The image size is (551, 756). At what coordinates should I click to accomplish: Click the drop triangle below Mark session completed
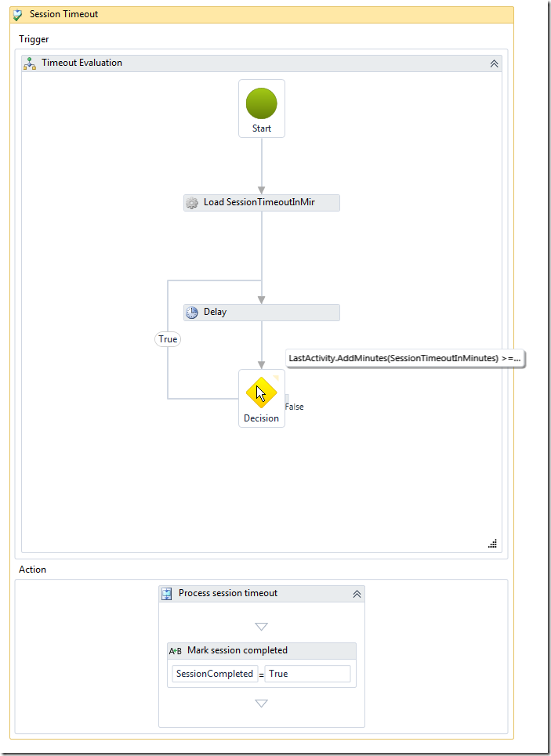pos(262,704)
